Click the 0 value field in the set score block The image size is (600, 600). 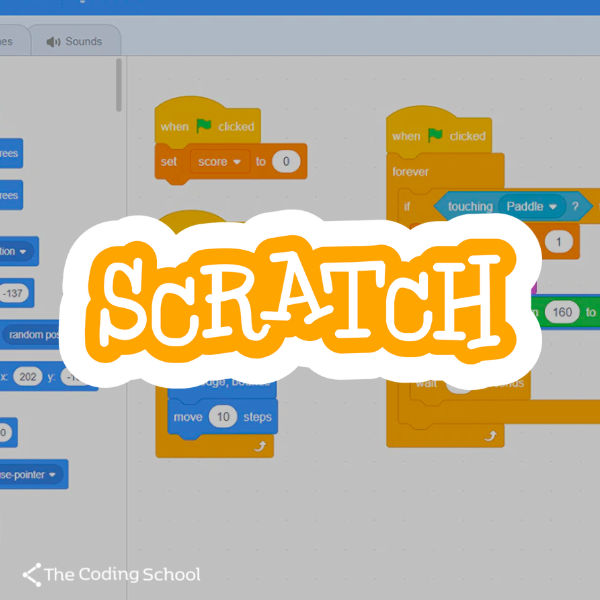pyautogui.click(x=286, y=161)
